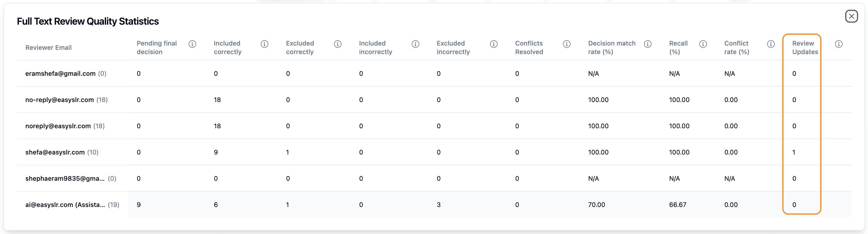Click info icon for Decision match rate

(x=648, y=44)
